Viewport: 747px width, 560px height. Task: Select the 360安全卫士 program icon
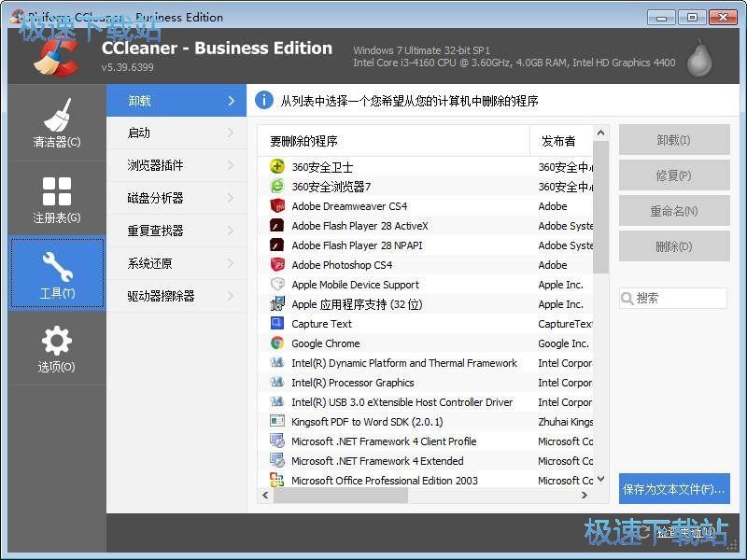277,166
